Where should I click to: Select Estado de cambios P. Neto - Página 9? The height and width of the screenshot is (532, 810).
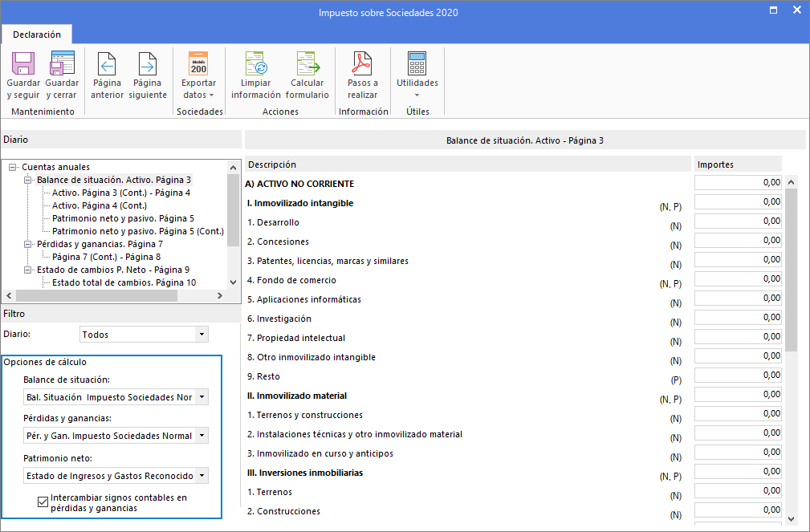pyautogui.click(x=113, y=270)
